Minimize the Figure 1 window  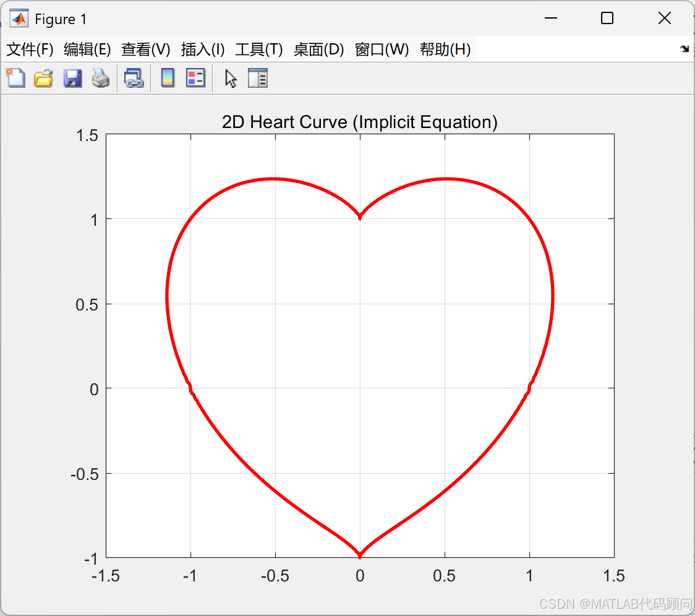point(551,18)
